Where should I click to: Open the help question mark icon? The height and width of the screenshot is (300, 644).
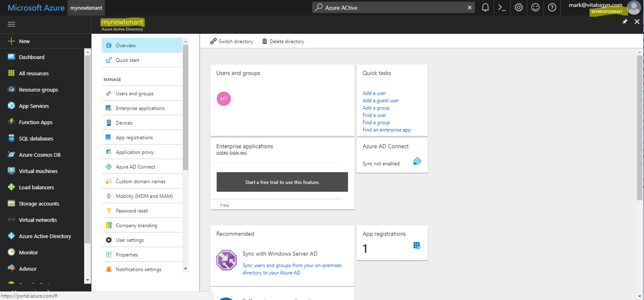[552, 8]
